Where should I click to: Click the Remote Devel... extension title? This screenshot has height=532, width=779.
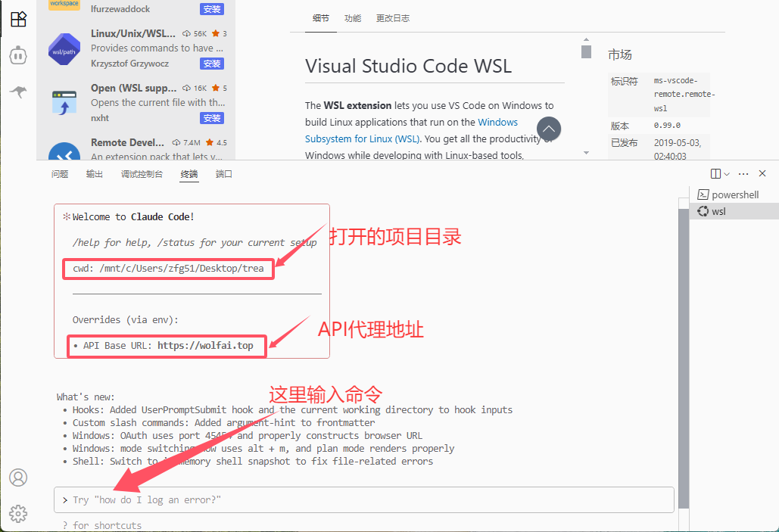pos(127,142)
